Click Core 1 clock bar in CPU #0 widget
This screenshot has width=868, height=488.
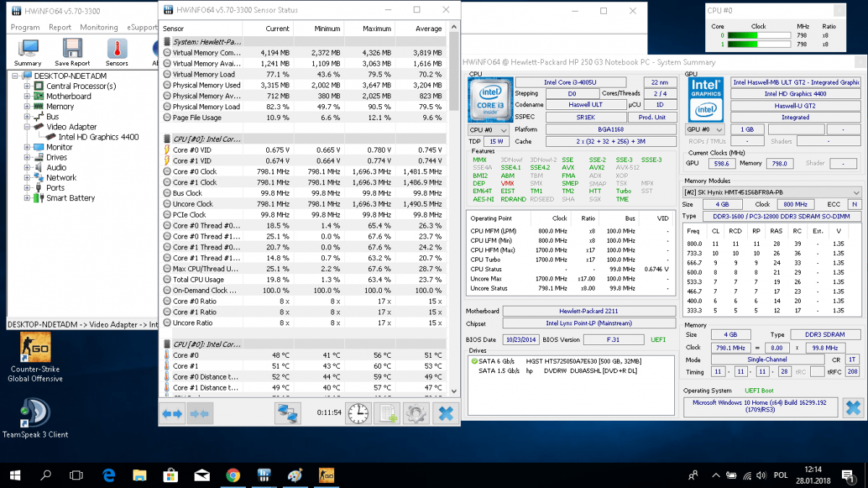(759, 44)
